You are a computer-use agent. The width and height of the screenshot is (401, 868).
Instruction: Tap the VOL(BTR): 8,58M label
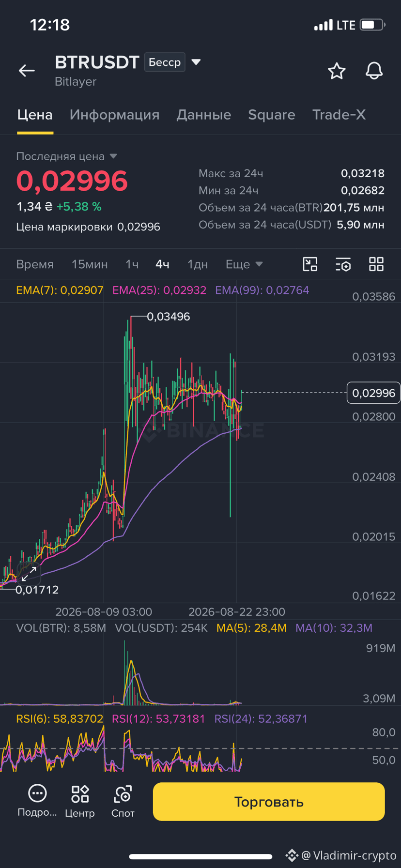tap(61, 628)
